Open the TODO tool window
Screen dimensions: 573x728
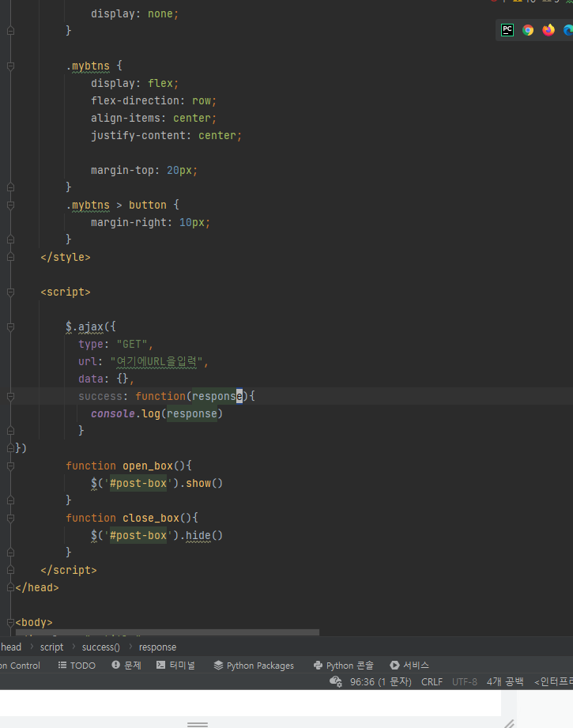point(77,666)
